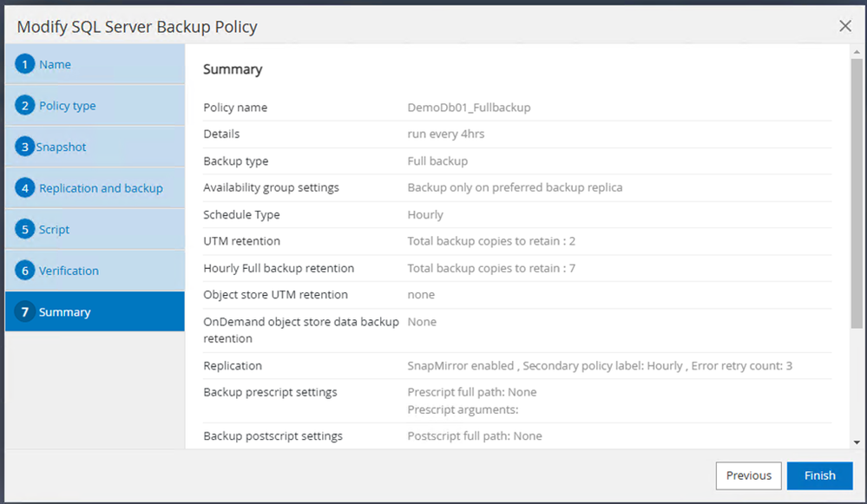Close the Modify SQL Server Backup Policy dialog
Viewport: 867px width, 504px height.
(x=845, y=26)
